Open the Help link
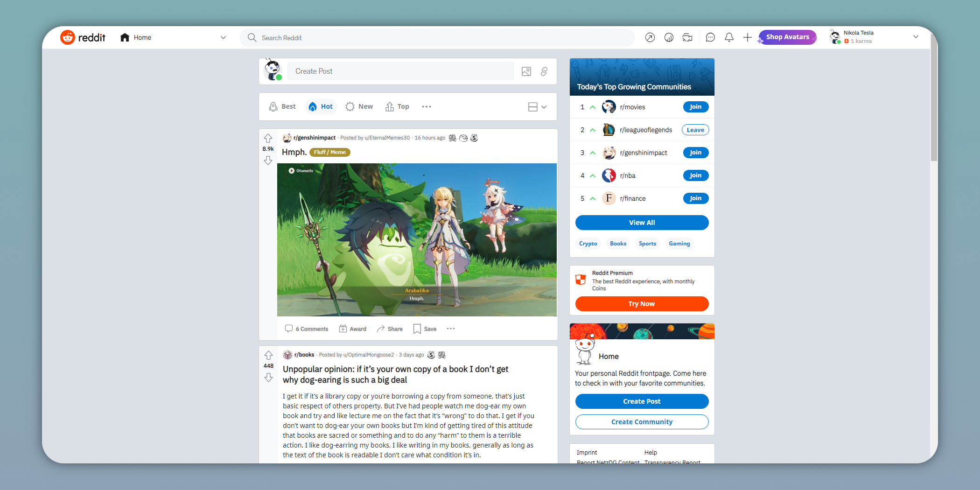 [x=651, y=453]
